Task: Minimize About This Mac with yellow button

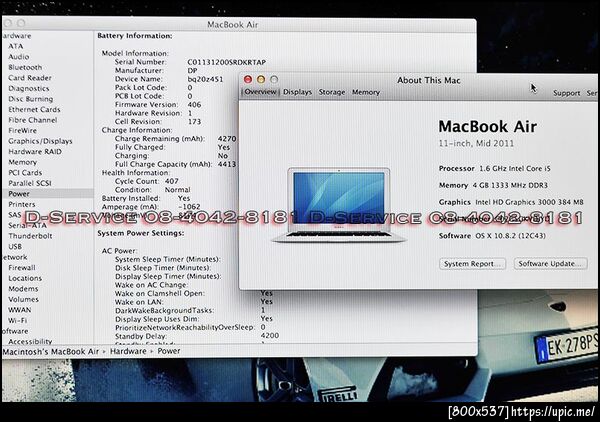Action: tap(261, 80)
